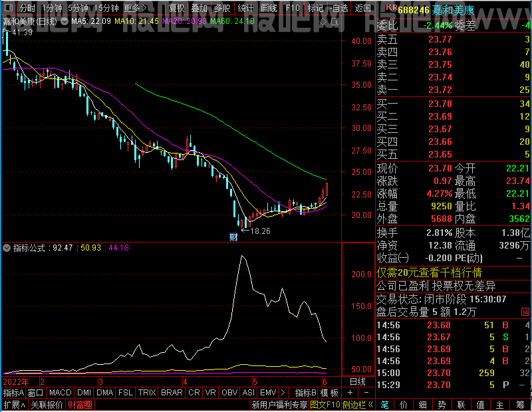532x412 pixels.
Task: Click the 窗口 window button
Action: (36, 393)
